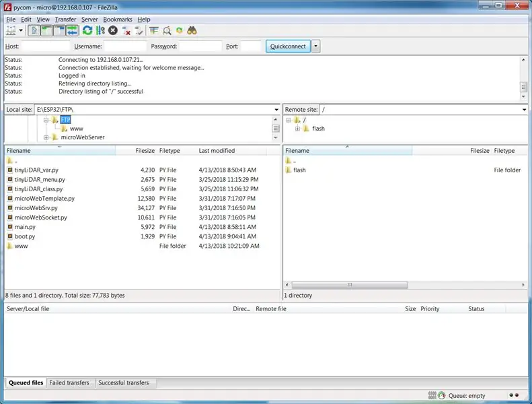This screenshot has width=532, height=404.
Task: Click the local tree vertical scrollbar thumb
Action: (276, 129)
